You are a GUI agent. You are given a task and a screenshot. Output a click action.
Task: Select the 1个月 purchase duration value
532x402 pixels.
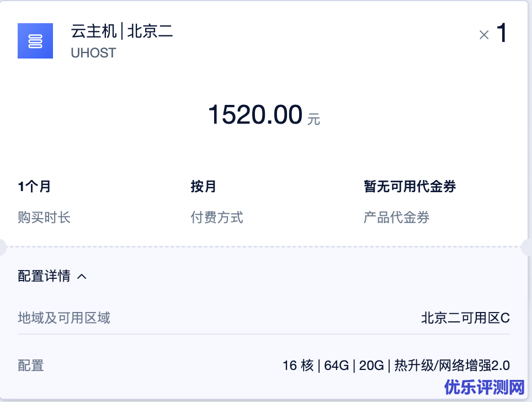tap(34, 187)
